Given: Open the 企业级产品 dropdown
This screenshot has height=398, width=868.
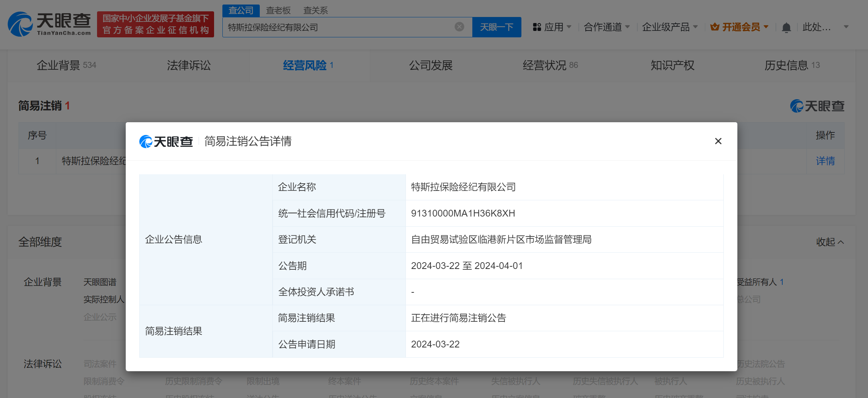Looking at the screenshot, I should pyautogui.click(x=669, y=27).
